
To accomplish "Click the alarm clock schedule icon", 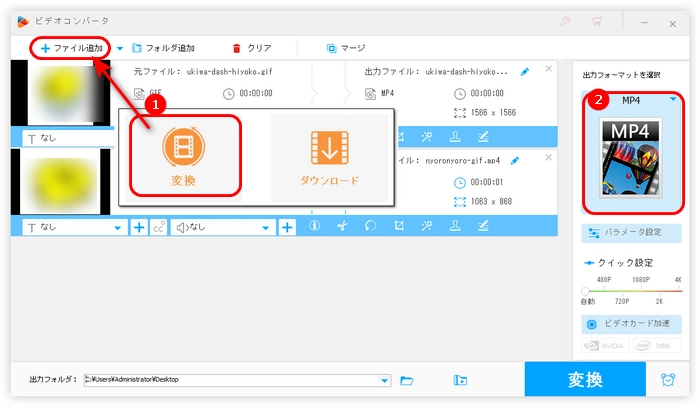I will click(x=667, y=380).
